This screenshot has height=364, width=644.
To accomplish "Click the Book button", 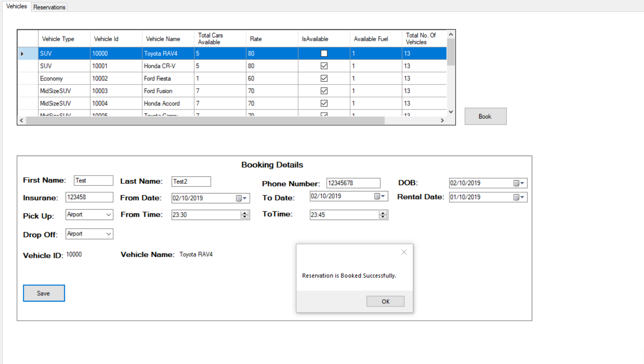I will pyautogui.click(x=485, y=116).
